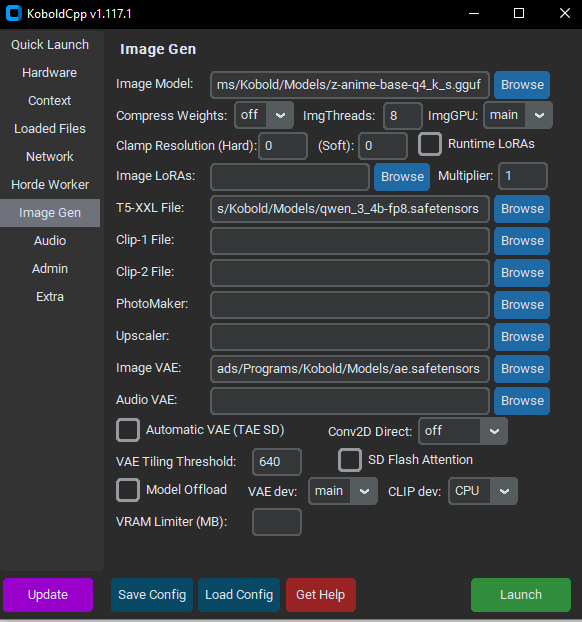Click the ImgThreads input field
The width and height of the screenshot is (582, 622).
tap(403, 116)
